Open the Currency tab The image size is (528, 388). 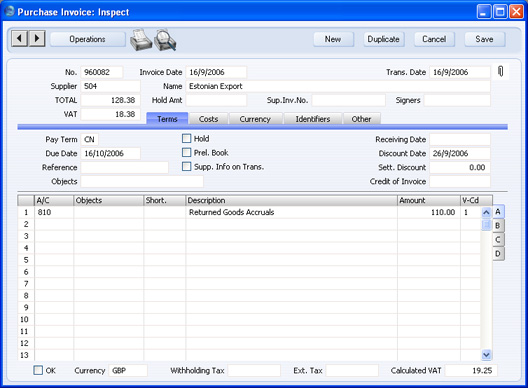pyautogui.click(x=255, y=119)
